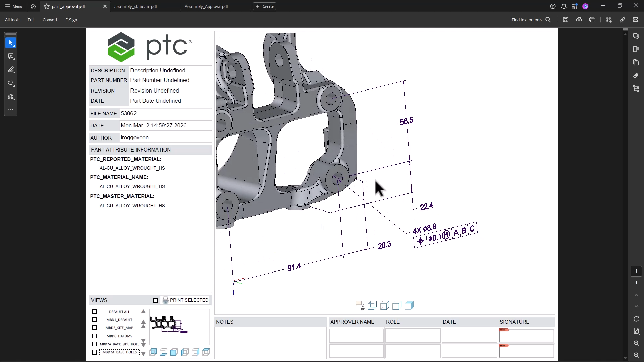Image resolution: width=644 pixels, height=362 pixels.
Task: Open the model tree panel
Action: [636, 88]
